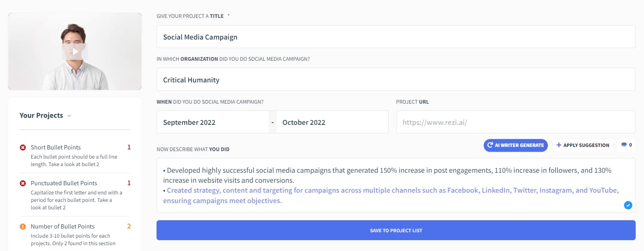Viewport: 644px width, 251px height.
Task: Click the suggested blue bullet text
Action: click(x=391, y=191)
